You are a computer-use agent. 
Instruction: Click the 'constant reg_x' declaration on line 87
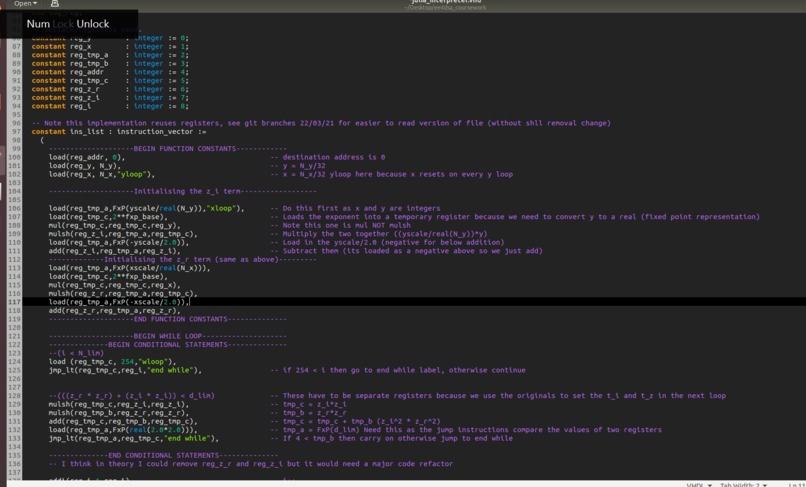pyautogui.click(x=111, y=46)
